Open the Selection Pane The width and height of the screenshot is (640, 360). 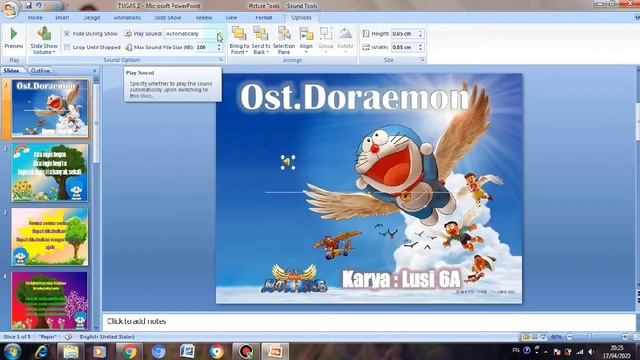(284, 40)
